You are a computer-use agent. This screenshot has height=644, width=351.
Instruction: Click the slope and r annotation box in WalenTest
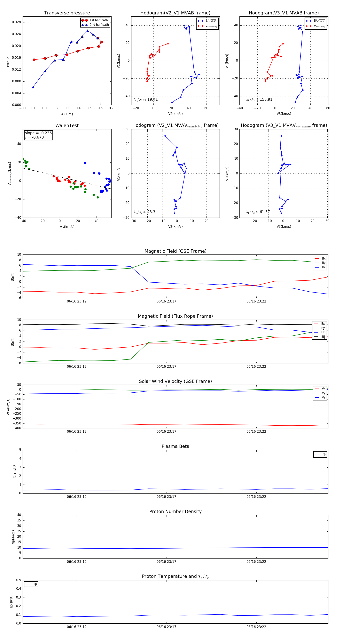point(38,135)
